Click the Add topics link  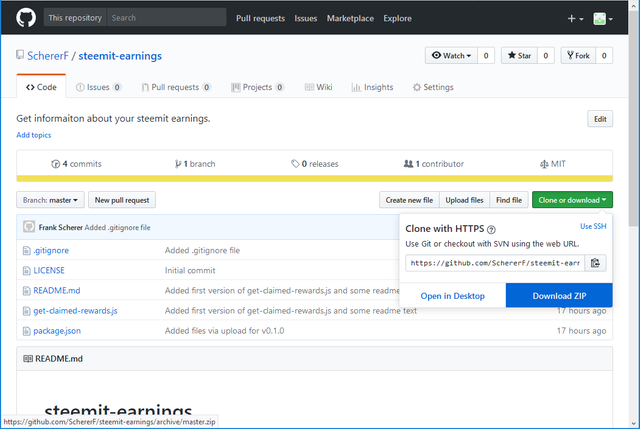coord(33,135)
